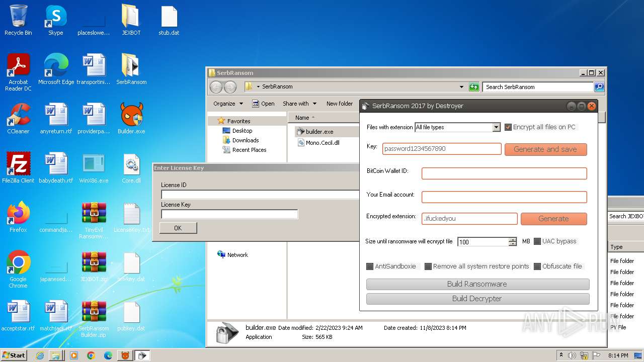Select Network in navigation pane
Viewport: 644px width, 362px height.
tap(232, 255)
